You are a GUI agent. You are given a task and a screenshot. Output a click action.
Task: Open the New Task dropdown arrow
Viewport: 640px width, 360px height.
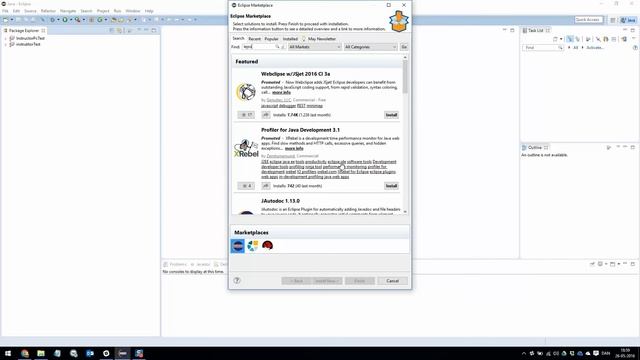561,39
